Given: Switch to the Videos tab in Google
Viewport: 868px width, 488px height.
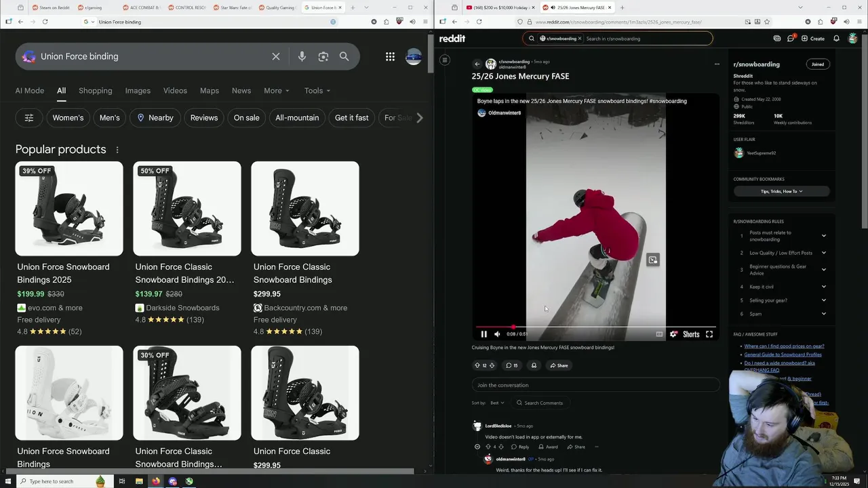Looking at the screenshot, I should [175, 91].
